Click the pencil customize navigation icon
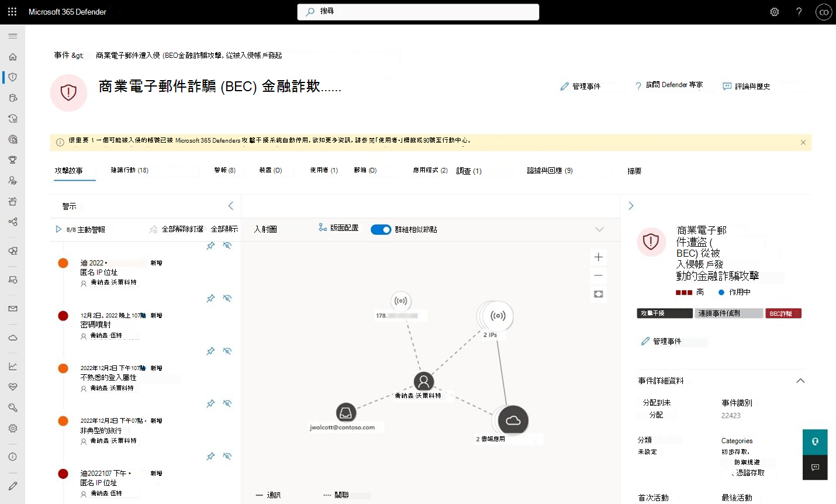This screenshot has height=504, width=836. point(13,486)
